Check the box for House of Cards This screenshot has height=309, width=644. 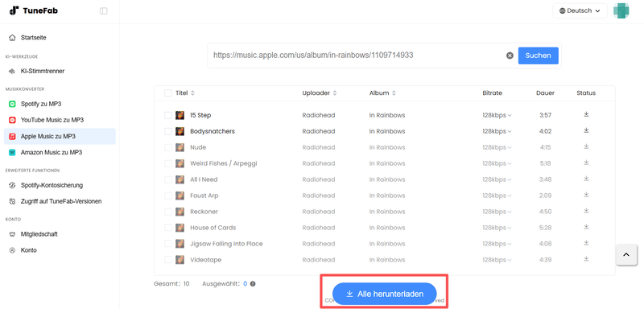coord(168,228)
